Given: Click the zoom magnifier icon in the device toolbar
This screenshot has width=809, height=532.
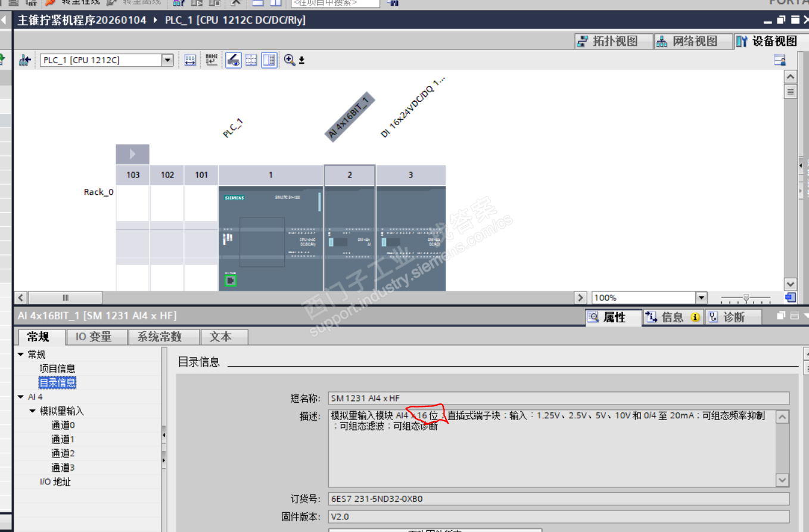Looking at the screenshot, I should click(290, 60).
